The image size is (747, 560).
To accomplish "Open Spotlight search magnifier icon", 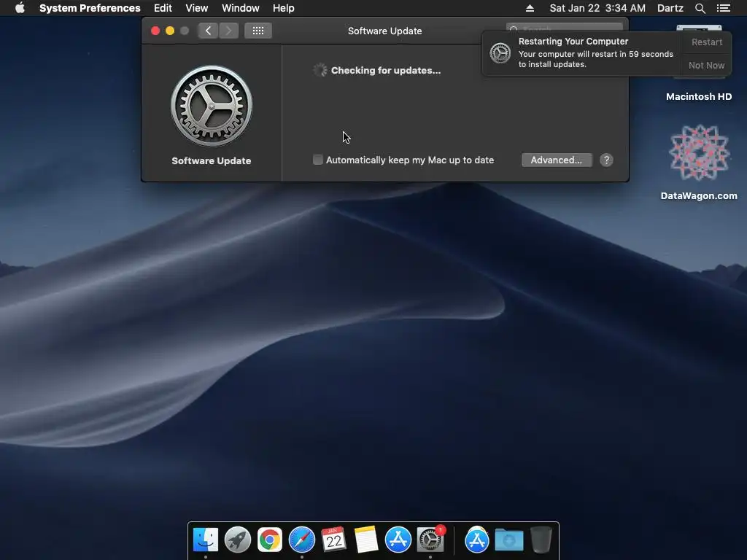I will pyautogui.click(x=700, y=8).
